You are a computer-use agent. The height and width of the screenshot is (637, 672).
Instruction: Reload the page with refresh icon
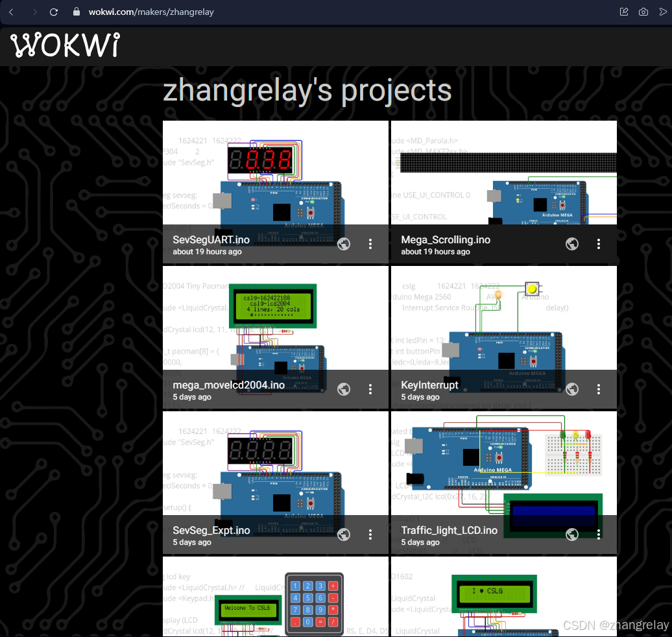tap(54, 12)
